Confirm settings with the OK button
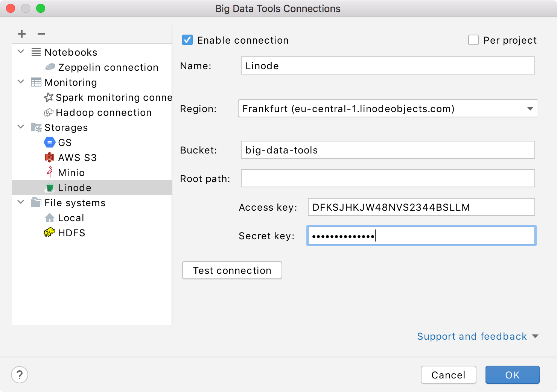The image size is (557, 392). coord(512,375)
